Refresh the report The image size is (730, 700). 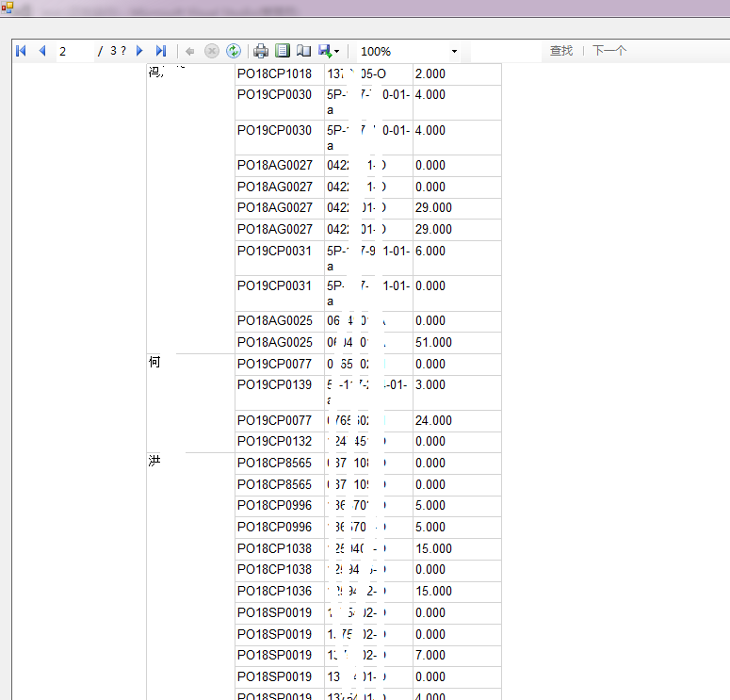234,51
